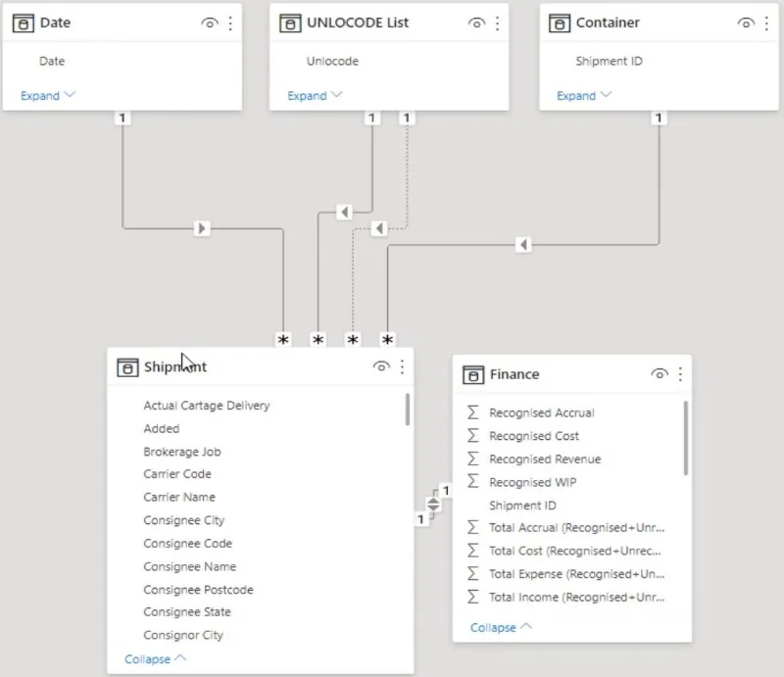The width and height of the screenshot is (784, 677).
Task: Select the Date to Shipment relationship arrow
Action: coord(202,228)
